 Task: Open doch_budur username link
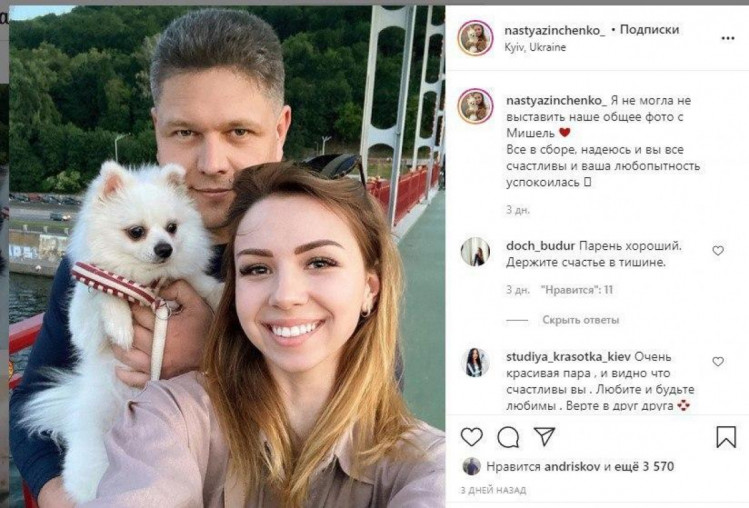point(540,246)
